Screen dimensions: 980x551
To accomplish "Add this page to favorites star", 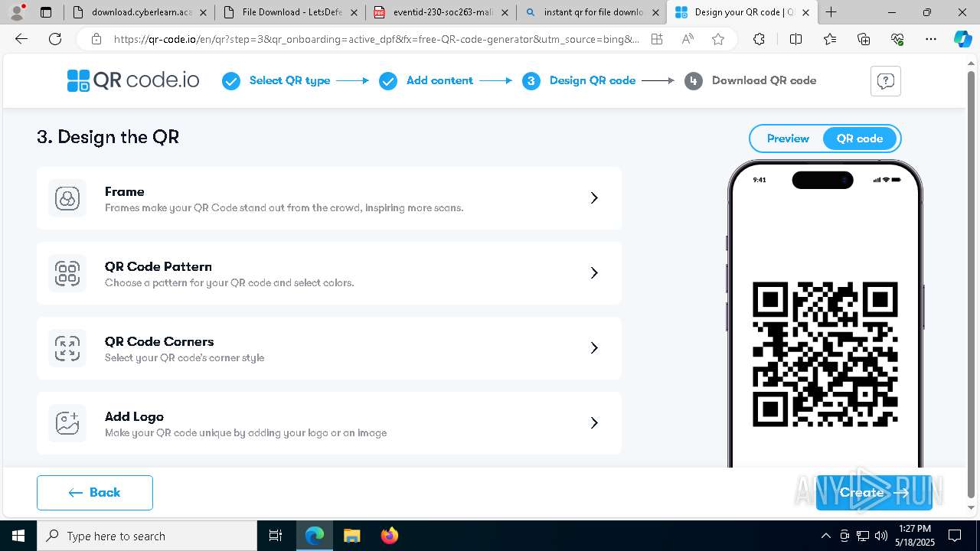I will tap(717, 39).
